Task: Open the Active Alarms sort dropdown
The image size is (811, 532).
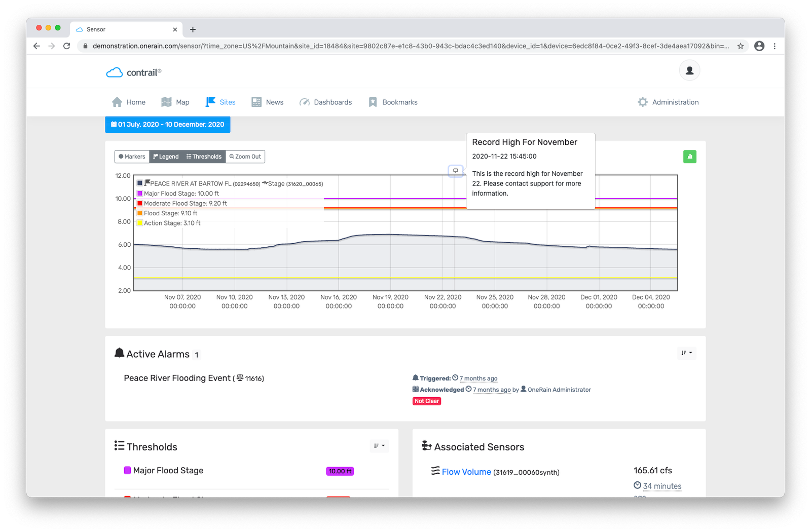Action: click(686, 353)
